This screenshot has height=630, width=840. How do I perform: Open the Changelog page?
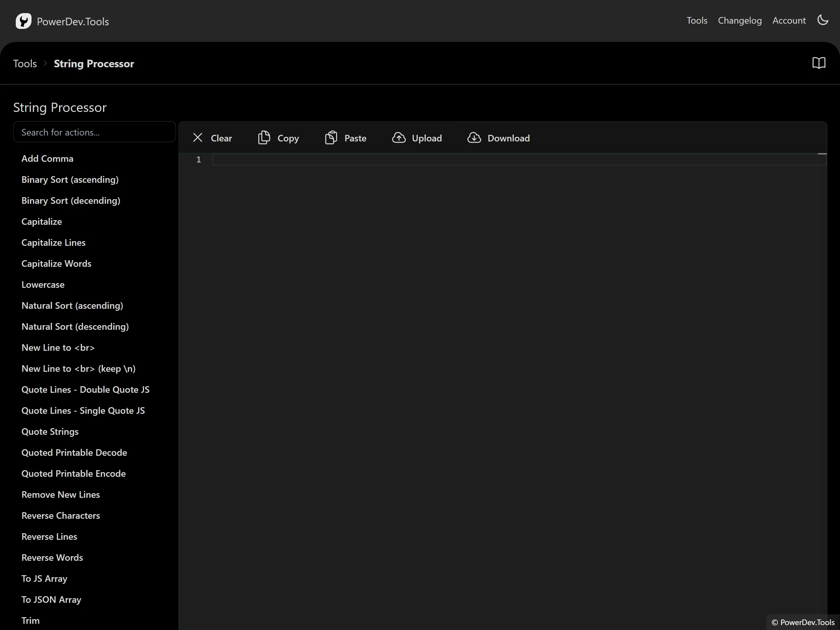click(739, 20)
